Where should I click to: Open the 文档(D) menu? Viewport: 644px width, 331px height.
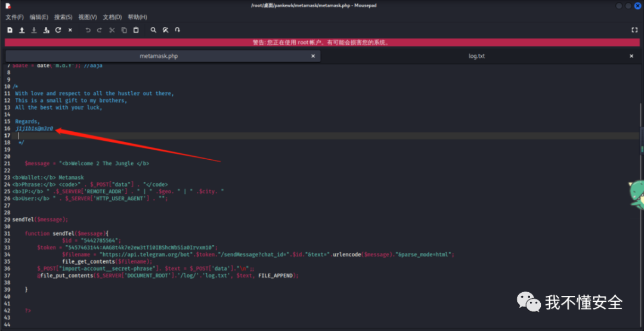point(113,17)
